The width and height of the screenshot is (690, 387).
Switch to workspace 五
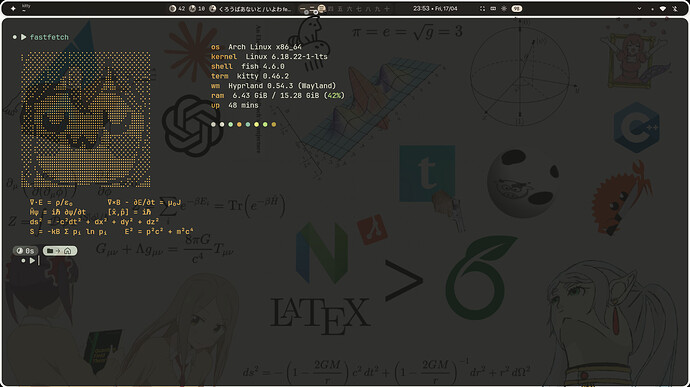point(340,9)
